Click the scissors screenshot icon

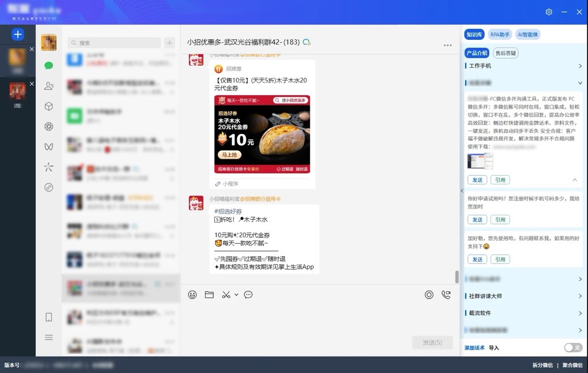tap(226, 295)
